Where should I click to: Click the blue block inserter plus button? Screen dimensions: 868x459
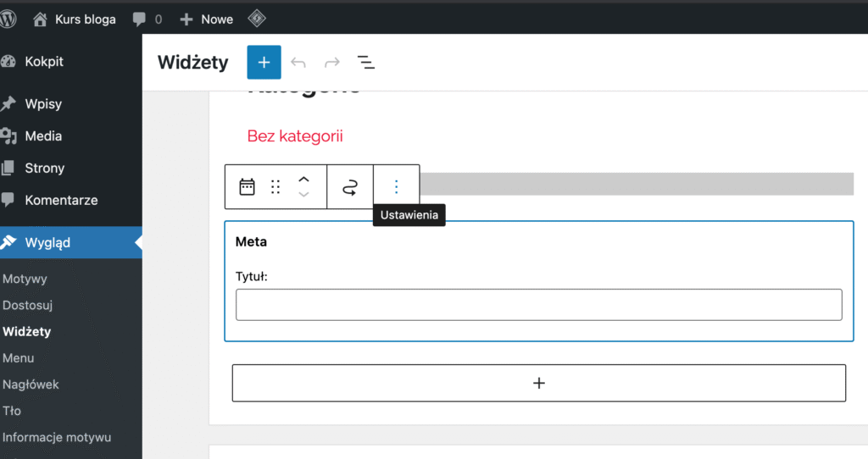click(264, 63)
